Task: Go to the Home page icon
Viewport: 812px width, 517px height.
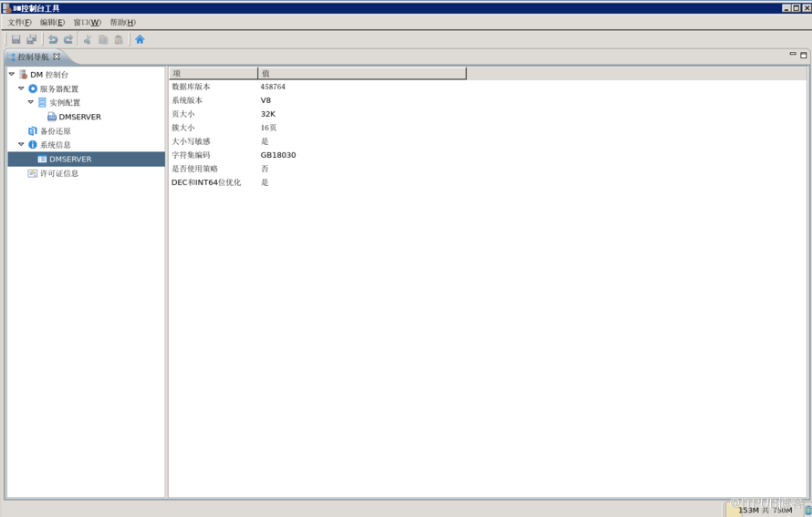Action: click(140, 39)
